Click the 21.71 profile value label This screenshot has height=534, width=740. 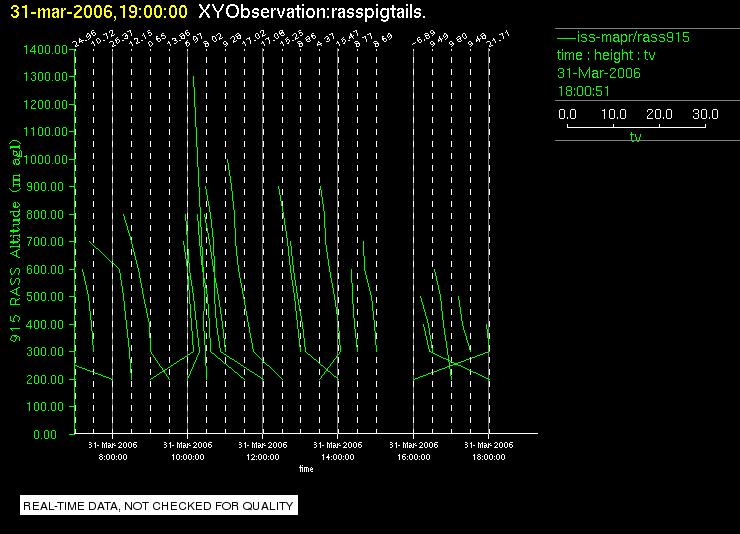click(x=498, y=39)
